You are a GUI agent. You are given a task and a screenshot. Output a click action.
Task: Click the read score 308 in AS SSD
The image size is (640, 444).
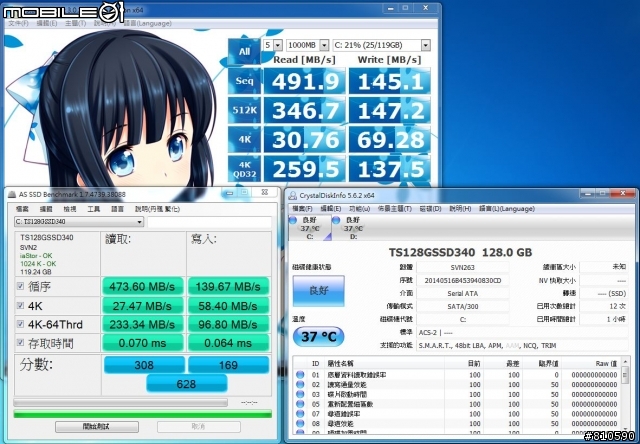tap(144, 364)
